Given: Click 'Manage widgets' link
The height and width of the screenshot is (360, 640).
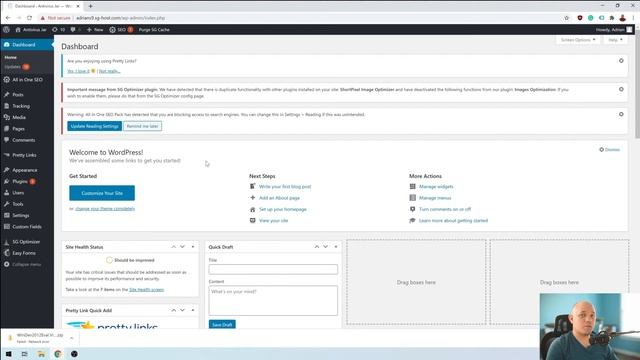Looking at the screenshot, I should tap(436, 187).
